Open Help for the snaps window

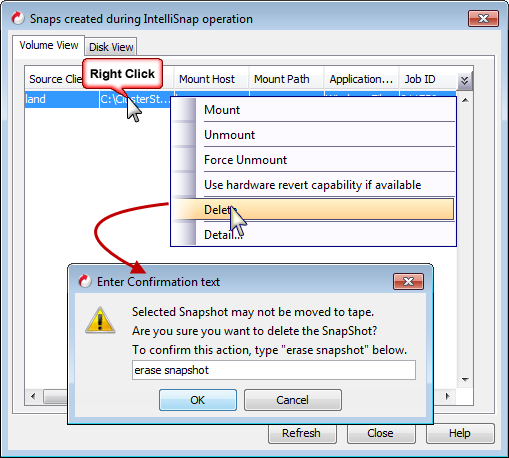[460, 433]
